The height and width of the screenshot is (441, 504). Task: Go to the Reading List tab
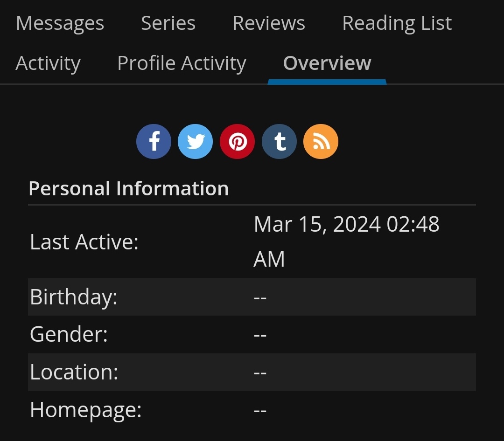[x=397, y=23]
